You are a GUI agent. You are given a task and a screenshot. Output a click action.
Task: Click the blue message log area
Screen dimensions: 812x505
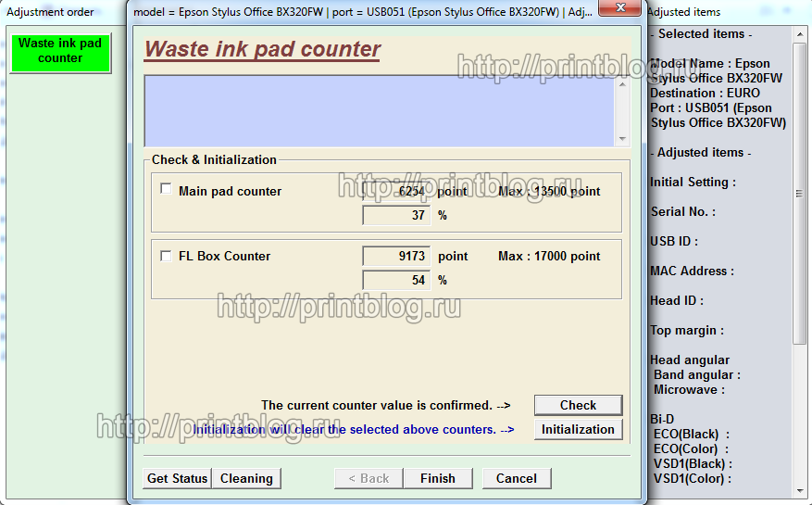click(379, 111)
